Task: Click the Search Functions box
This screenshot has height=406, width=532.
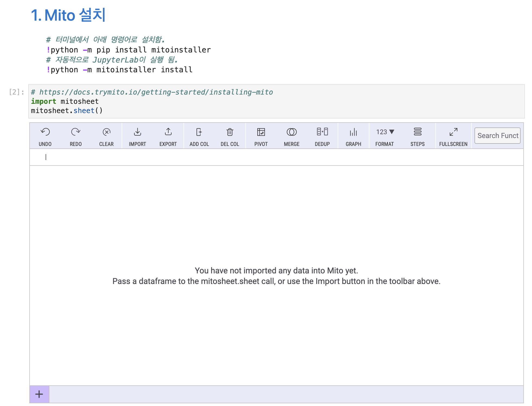Action: click(x=497, y=136)
